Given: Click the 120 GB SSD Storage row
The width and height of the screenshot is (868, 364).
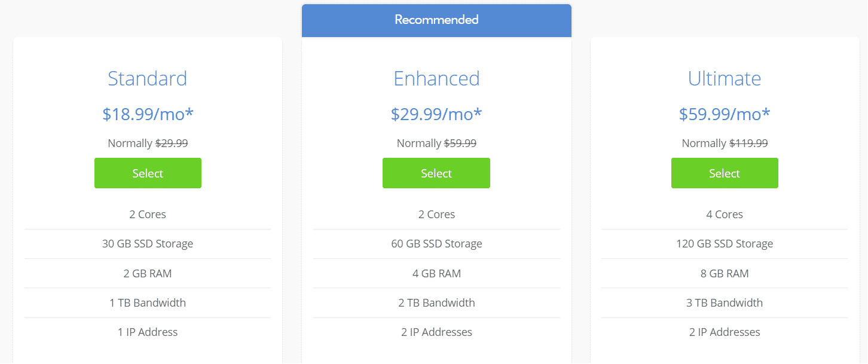Looking at the screenshot, I should 725,244.
